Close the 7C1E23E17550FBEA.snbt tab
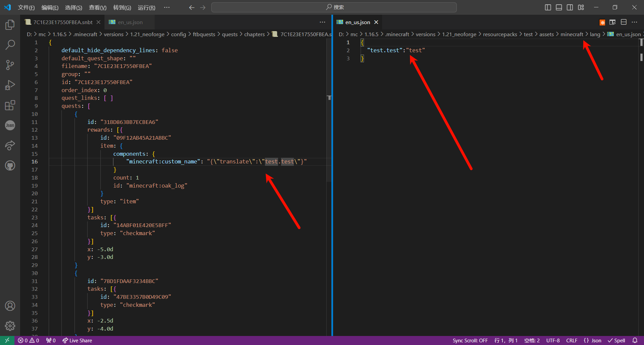The height and width of the screenshot is (345, 644). pos(98,22)
